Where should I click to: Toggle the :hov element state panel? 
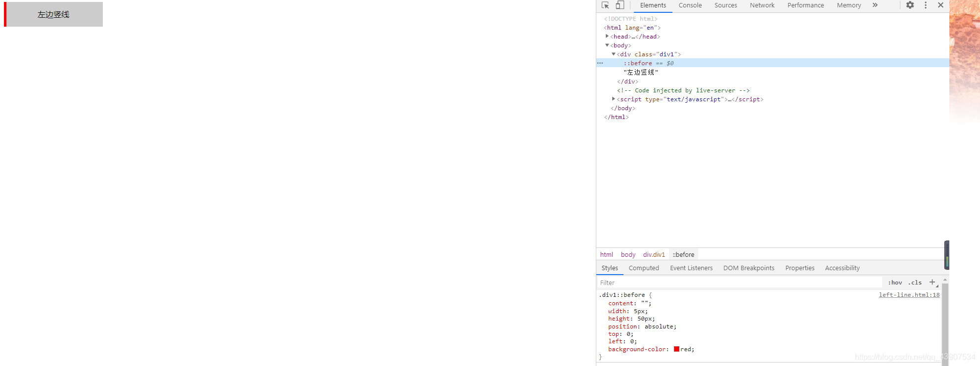(x=895, y=283)
